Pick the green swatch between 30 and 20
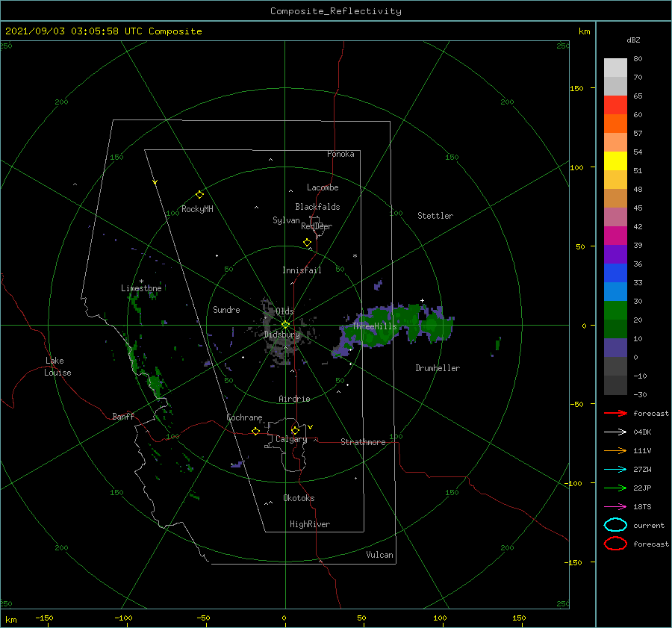The height and width of the screenshot is (628, 672). pyautogui.click(x=615, y=311)
